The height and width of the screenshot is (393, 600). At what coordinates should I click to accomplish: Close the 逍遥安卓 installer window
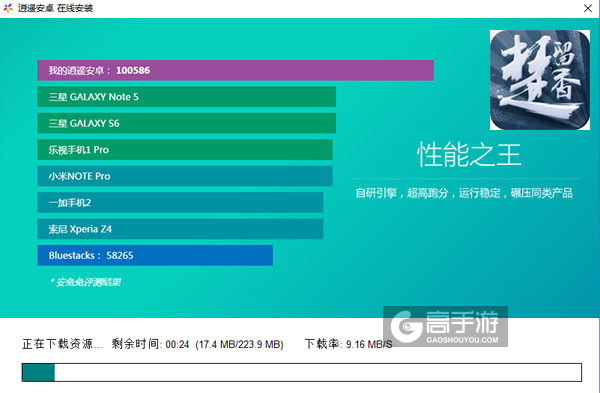click(x=588, y=8)
